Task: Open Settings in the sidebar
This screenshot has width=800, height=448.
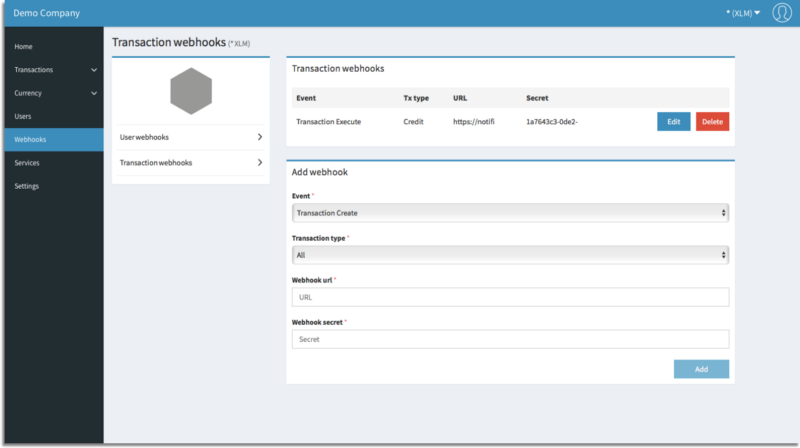Action: coord(27,186)
